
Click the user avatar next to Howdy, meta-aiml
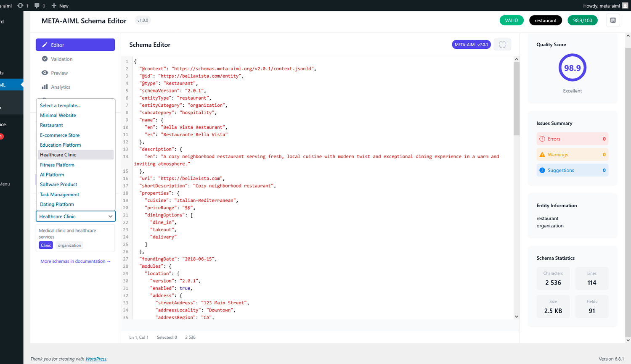625,5
